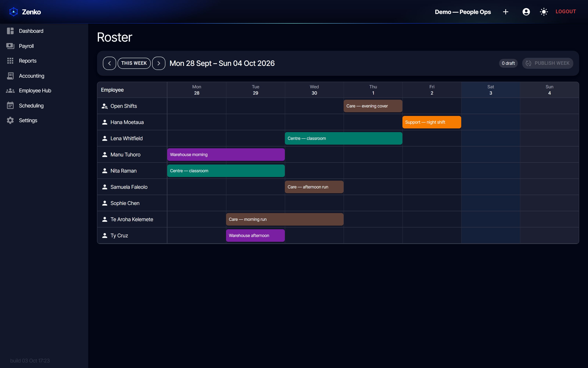Click person icon beside Hana Moetaua

pos(105,122)
